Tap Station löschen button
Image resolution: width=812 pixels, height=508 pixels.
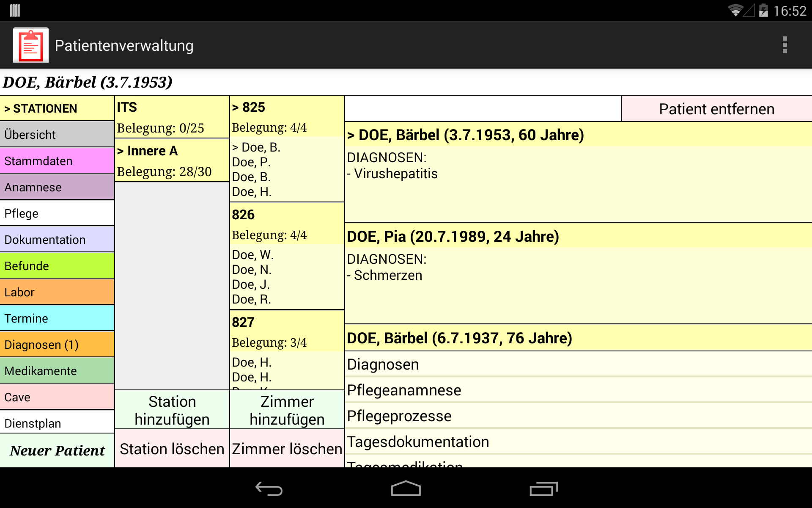172,449
